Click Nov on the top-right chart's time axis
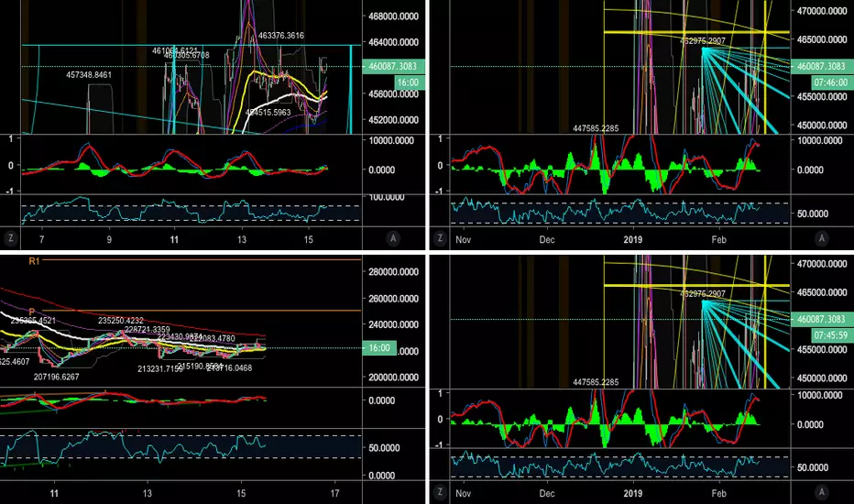 pos(463,240)
